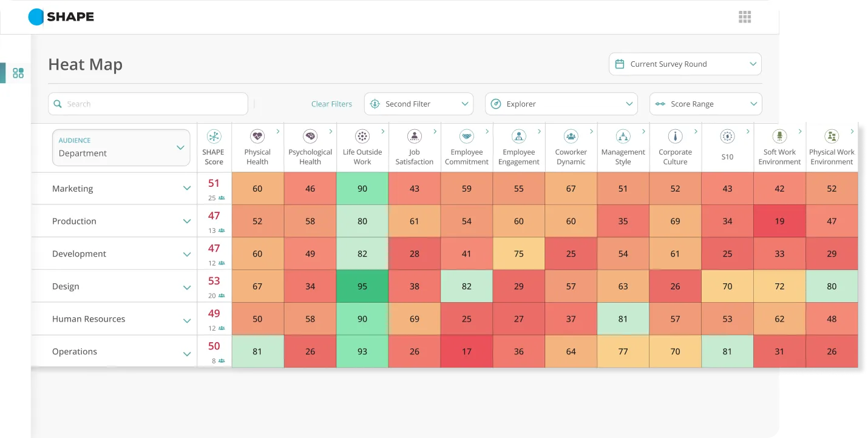Click the Search input field
Image resolution: width=868 pixels, height=438 pixels.
(x=148, y=104)
